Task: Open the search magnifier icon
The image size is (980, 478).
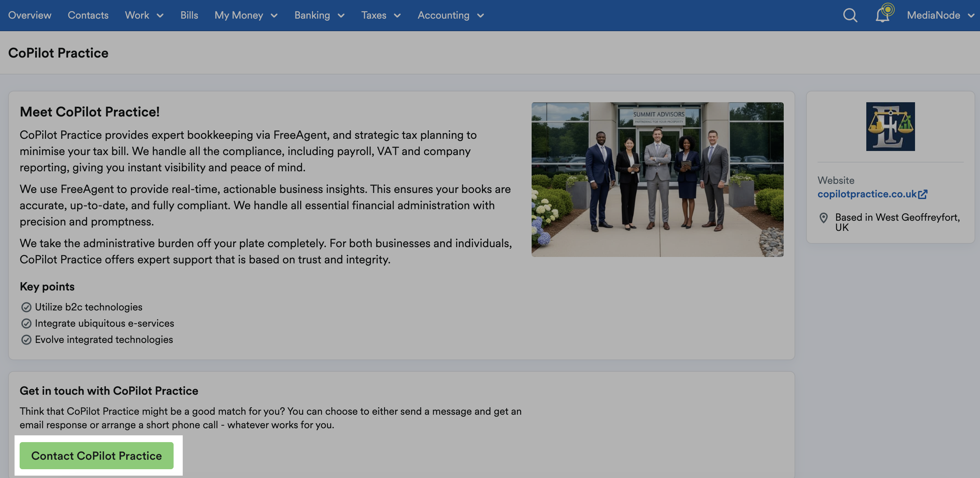Action: pos(850,15)
